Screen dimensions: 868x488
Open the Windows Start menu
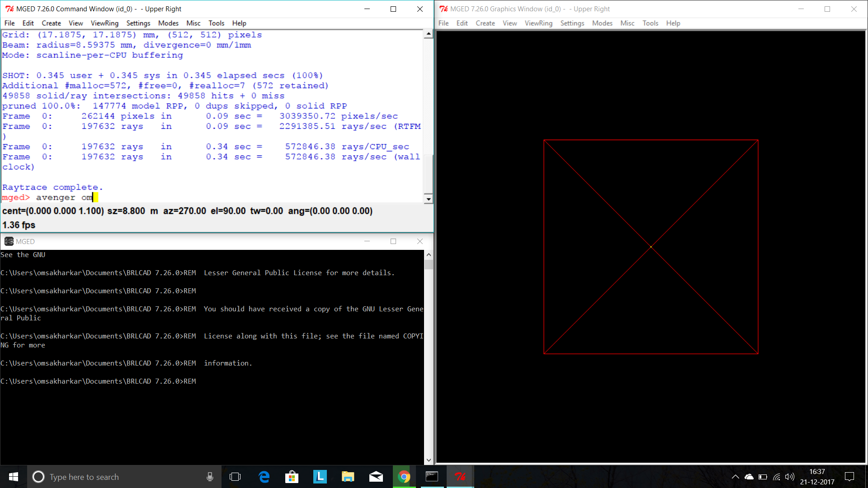14,477
